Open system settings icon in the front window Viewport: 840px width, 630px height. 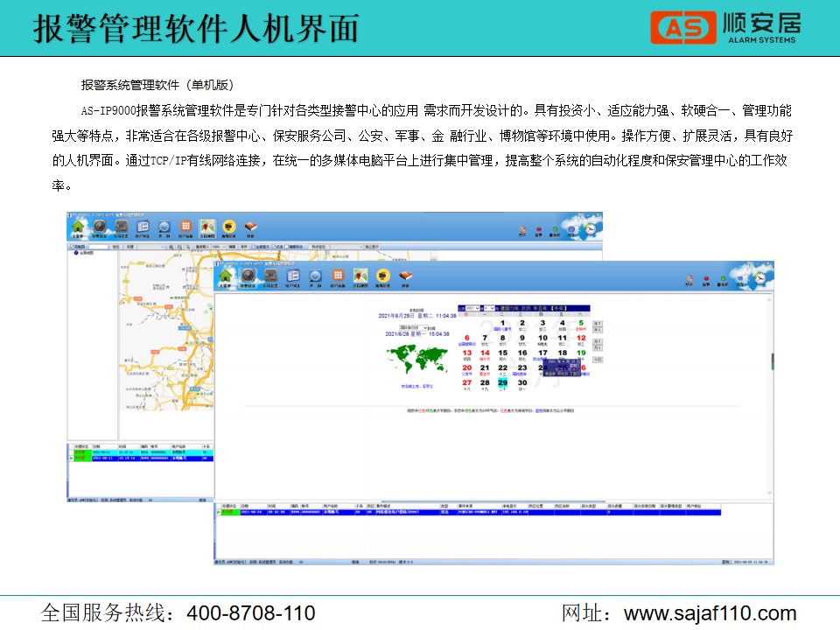click(x=270, y=277)
